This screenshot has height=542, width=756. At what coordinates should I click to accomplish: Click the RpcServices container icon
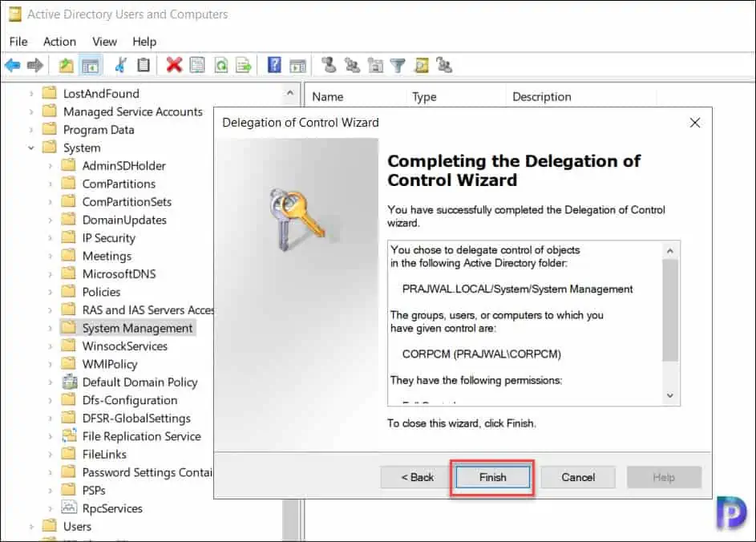(70, 508)
